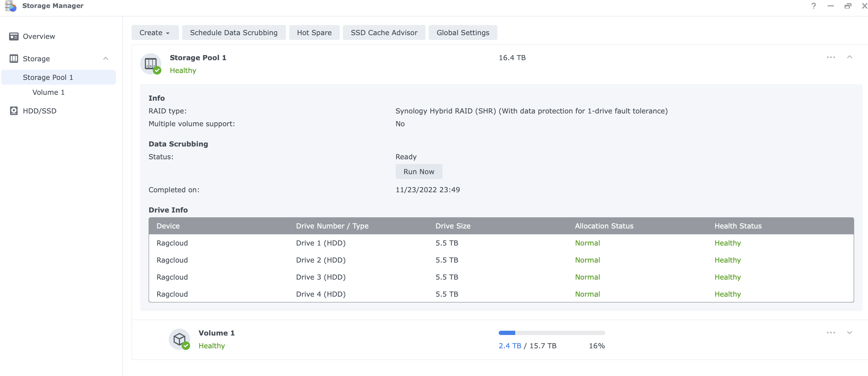The height and width of the screenshot is (376, 868).
Task: Open more options for Storage Pool 1
Action: point(831,57)
